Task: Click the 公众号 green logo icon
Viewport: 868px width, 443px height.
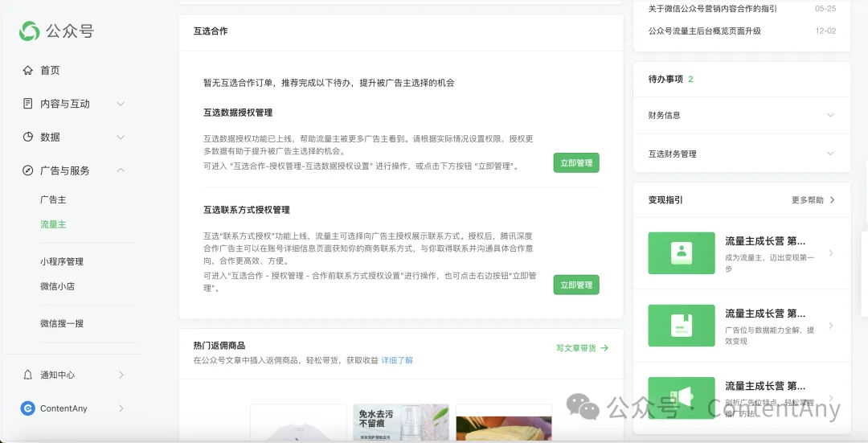Action: pyautogui.click(x=30, y=31)
